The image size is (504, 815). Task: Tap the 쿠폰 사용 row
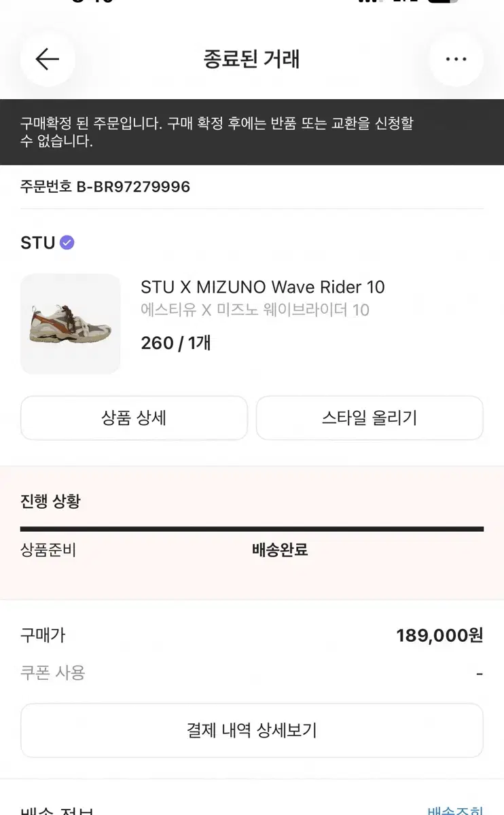(53, 673)
